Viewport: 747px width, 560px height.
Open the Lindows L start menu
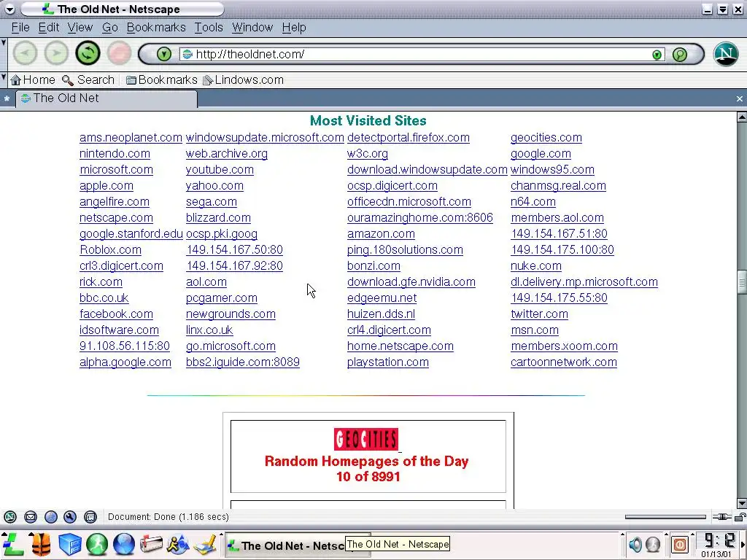(x=13, y=544)
